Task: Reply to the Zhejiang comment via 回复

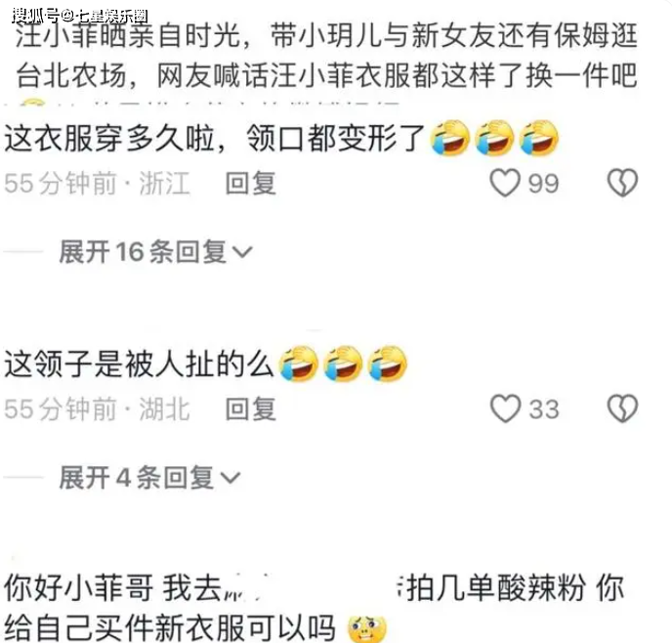Action: click(251, 183)
